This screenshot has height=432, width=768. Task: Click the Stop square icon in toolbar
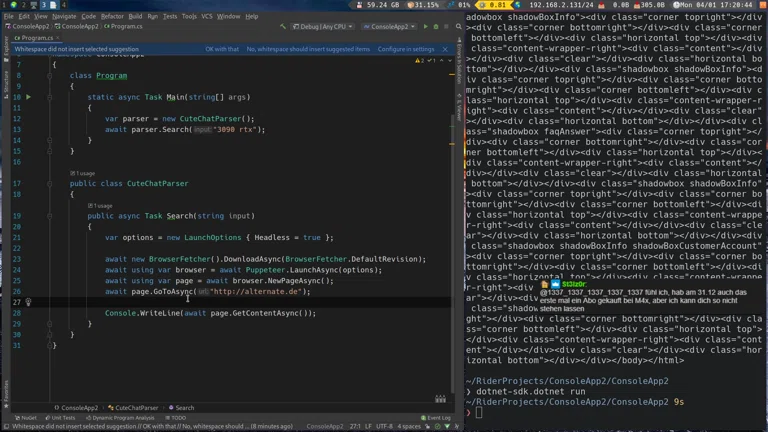(x=446, y=26)
